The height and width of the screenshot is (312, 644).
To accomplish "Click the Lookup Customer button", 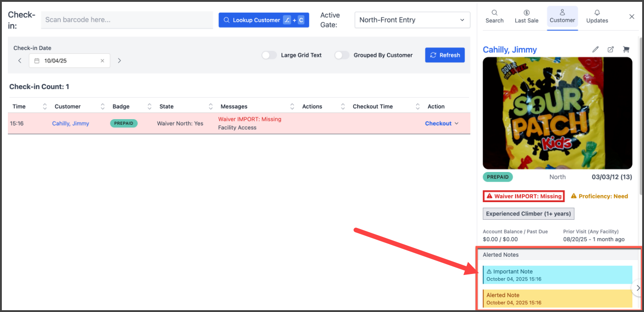I will point(264,20).
